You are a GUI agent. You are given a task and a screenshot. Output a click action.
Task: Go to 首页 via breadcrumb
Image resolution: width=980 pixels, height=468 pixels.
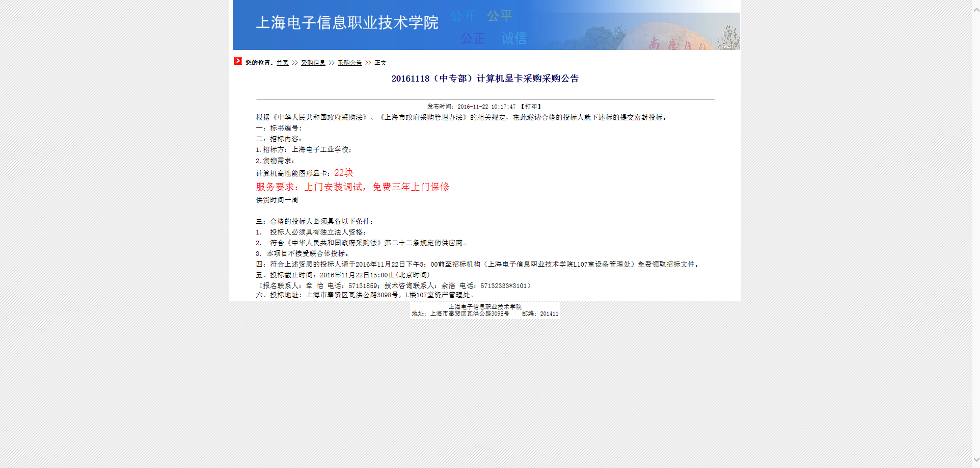pos(282,63)
